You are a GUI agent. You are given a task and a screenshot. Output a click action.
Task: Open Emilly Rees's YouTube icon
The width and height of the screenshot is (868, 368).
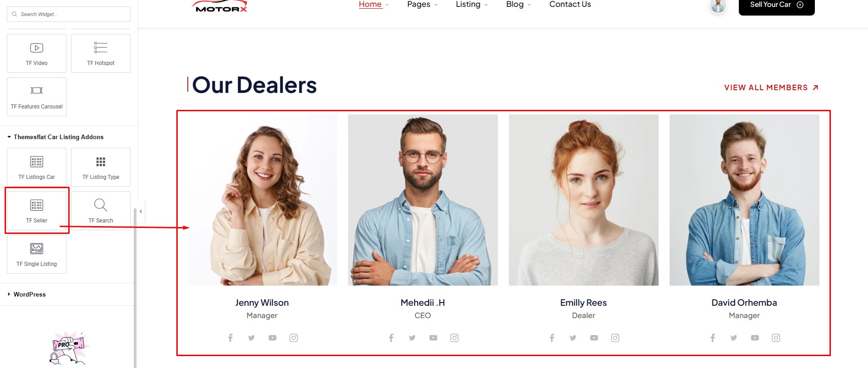[594, 338]
